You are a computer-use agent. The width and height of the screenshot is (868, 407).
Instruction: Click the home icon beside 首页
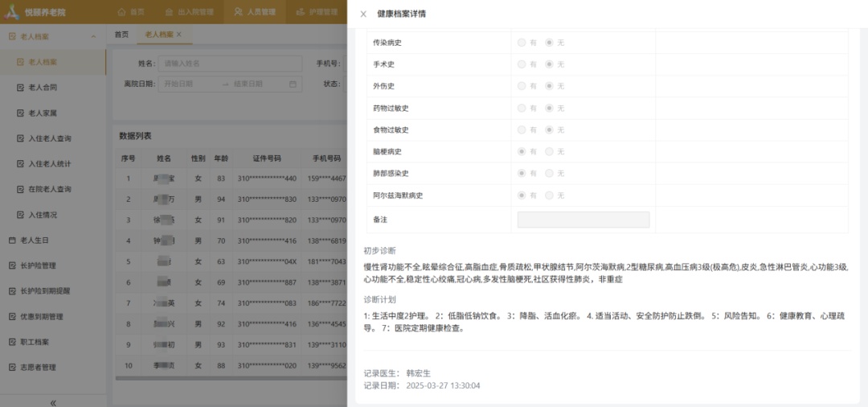pos(122,12)
